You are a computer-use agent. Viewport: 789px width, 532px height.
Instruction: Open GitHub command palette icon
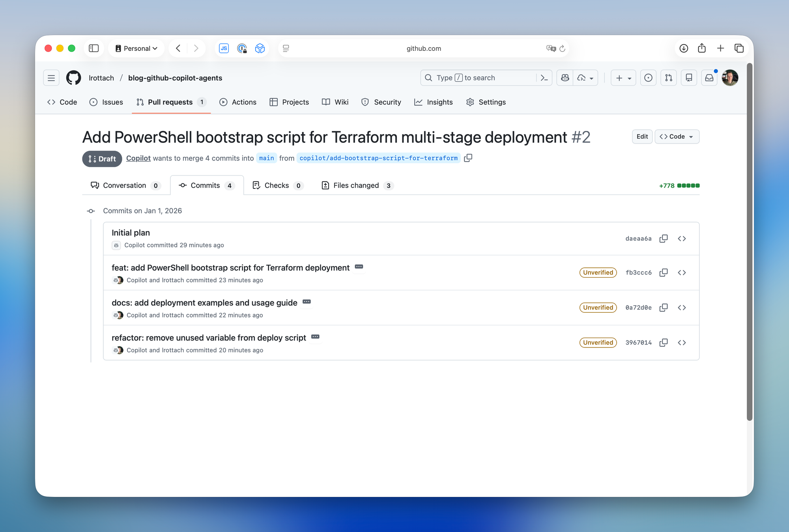point(544,78)
